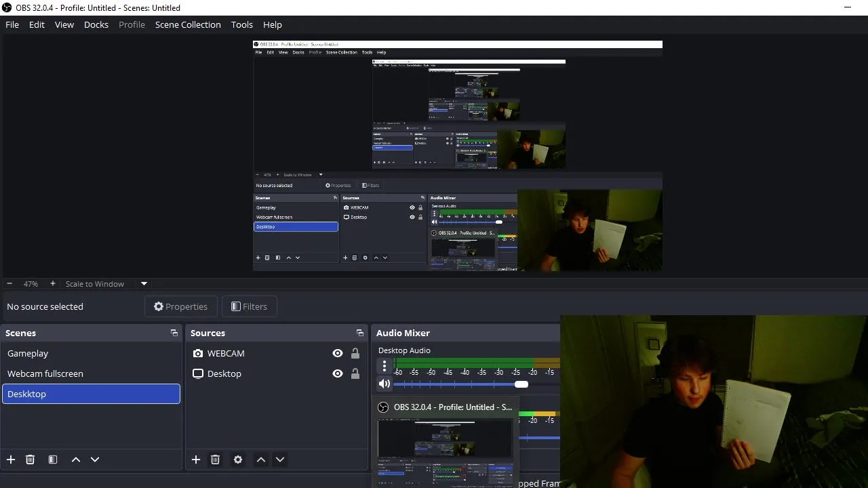Open scene filters
The image size is (868, 488).
[x=53, y=460]
